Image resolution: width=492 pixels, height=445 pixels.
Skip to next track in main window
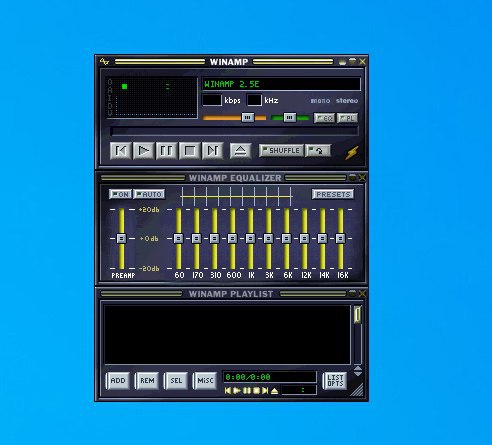213,151
